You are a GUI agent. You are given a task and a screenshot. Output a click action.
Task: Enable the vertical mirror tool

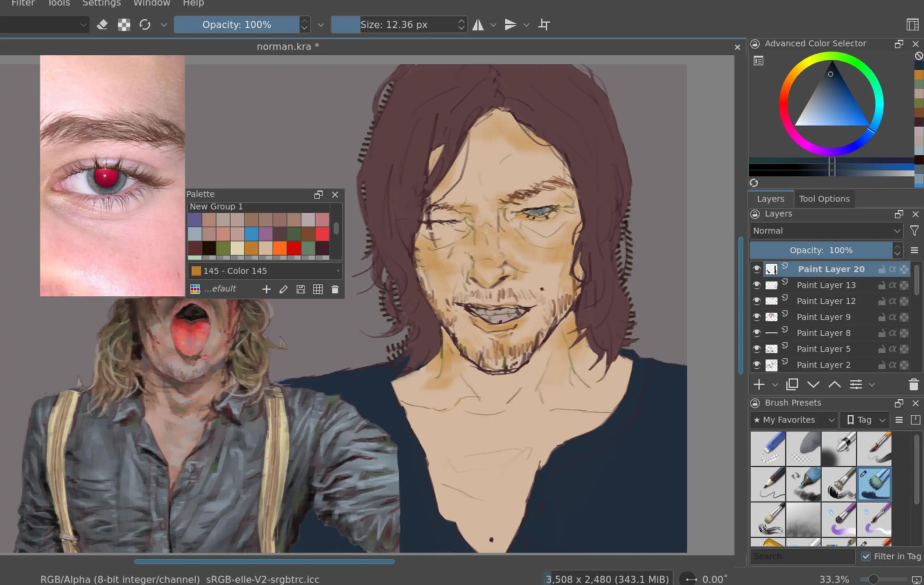510,24
